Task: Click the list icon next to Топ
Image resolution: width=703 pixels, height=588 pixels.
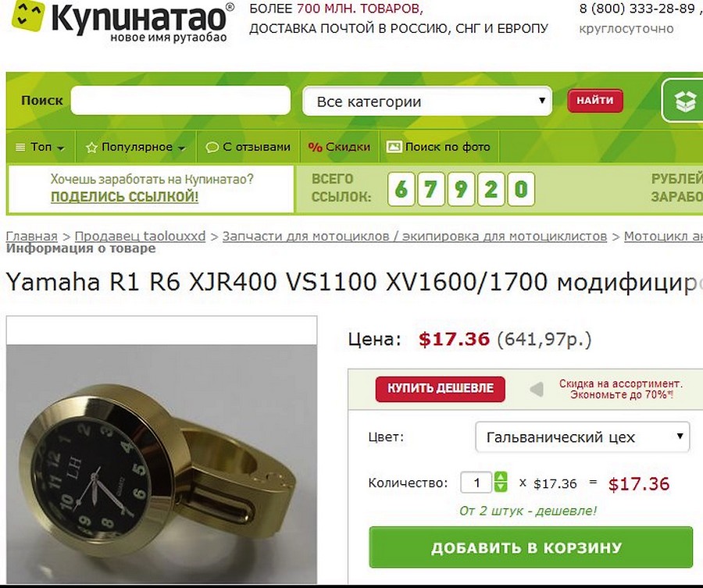Action: pyautogui.click(x=20, y=147)
